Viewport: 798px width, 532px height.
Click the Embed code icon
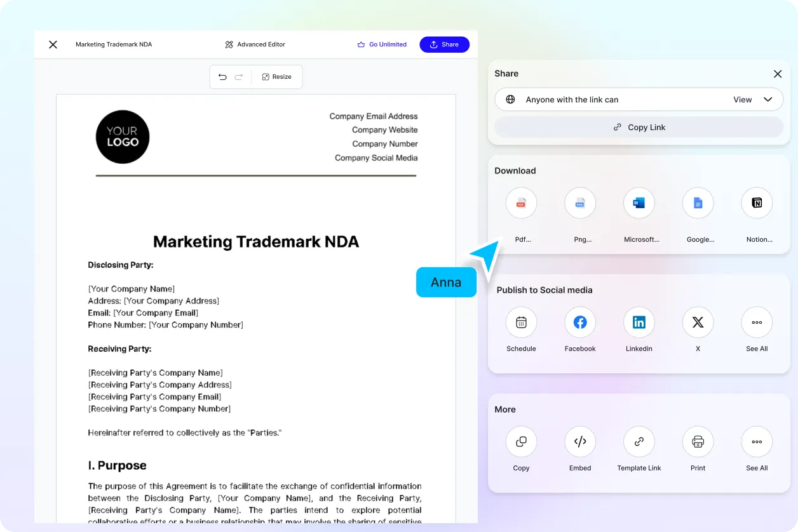pyautogui.click(x=579, y=442)
